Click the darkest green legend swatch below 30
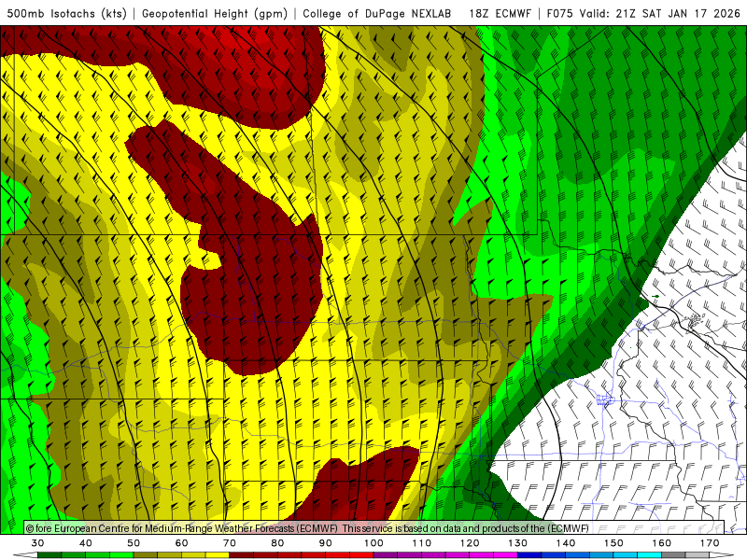The image size is (747, 560). pyautogui.click(x=49, y=555)
